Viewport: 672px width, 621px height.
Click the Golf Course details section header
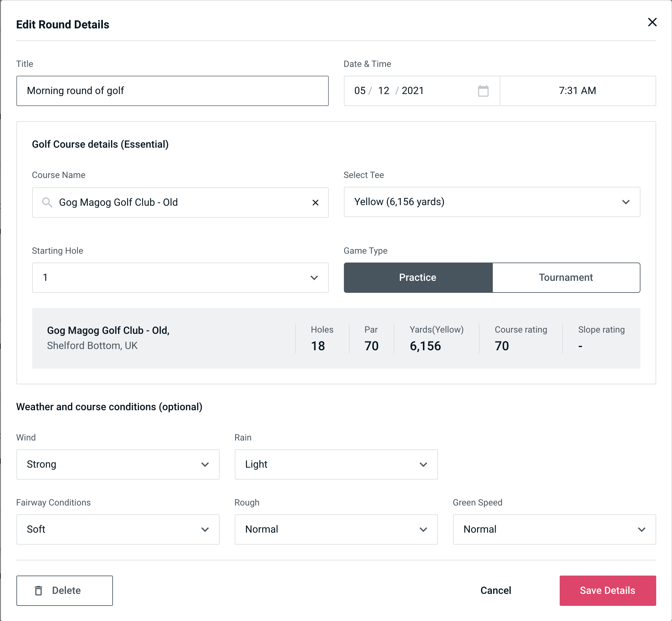point(100,143)
